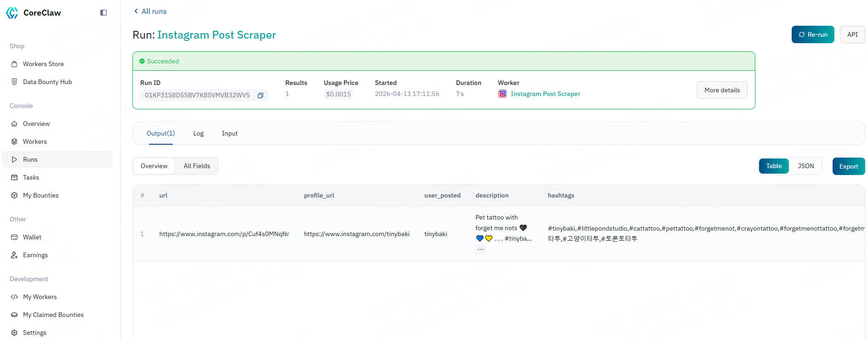Open My Workers in Development
This screenshot has width=868, height=339.
[40, 297]
